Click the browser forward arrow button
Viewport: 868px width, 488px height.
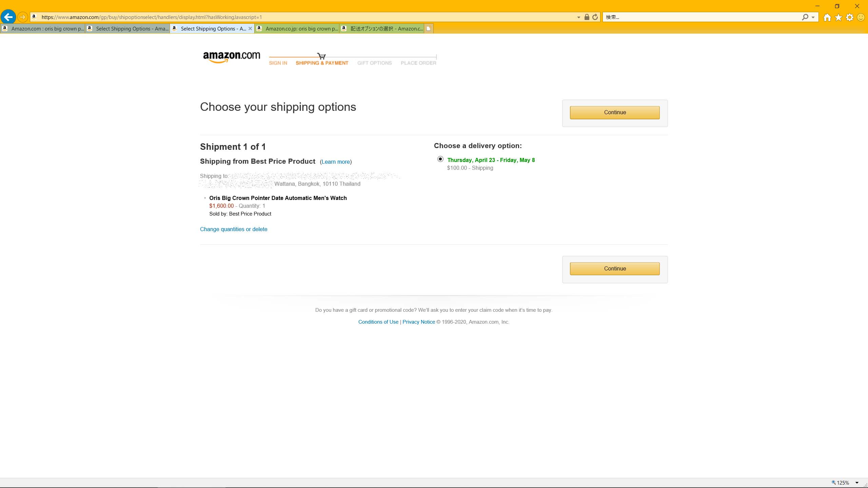[x=22, y=17]
